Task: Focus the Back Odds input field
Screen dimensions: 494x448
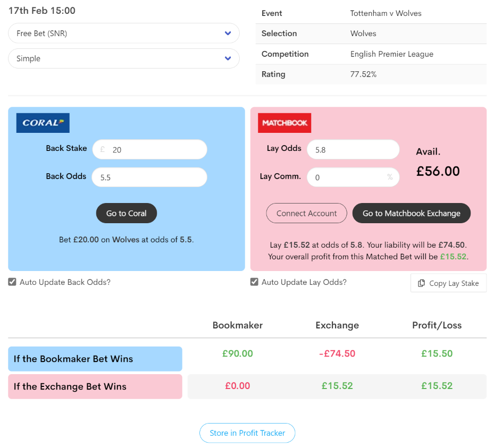Action: (149, 177)
